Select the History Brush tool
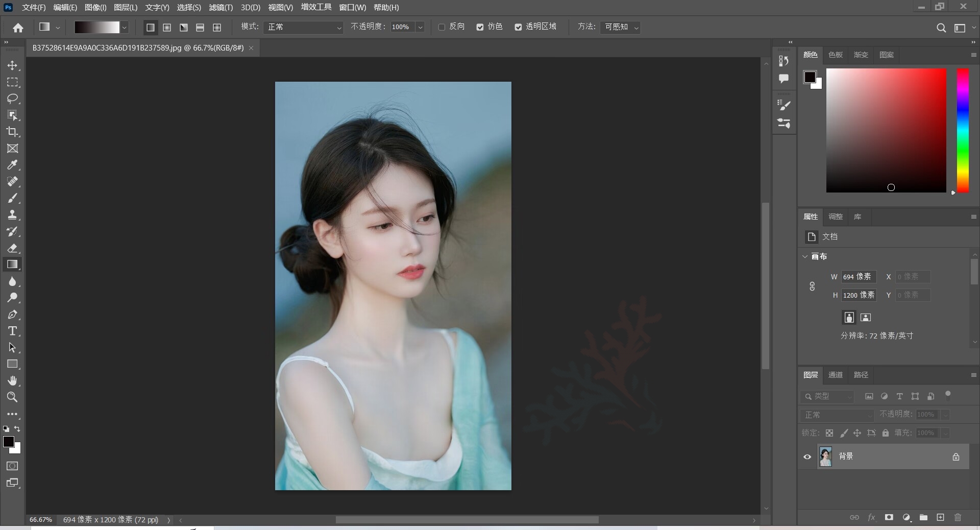The width and height of the screenshot is (980, 530). tap(12, 231)
